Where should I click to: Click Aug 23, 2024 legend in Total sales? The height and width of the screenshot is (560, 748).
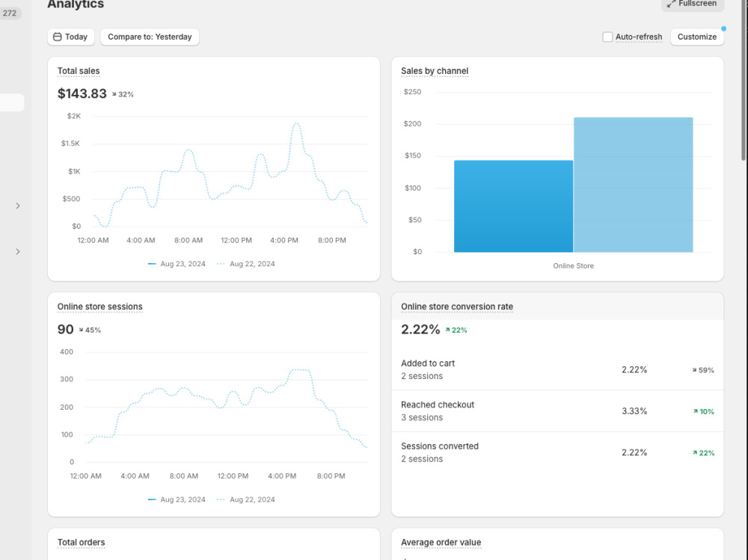(x=177, y=264)
